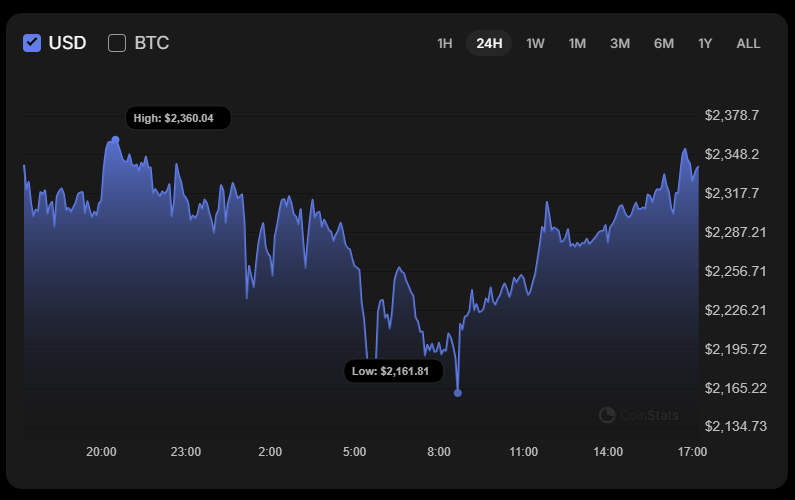Click the USD label text
795x500 pixels.
68,43
